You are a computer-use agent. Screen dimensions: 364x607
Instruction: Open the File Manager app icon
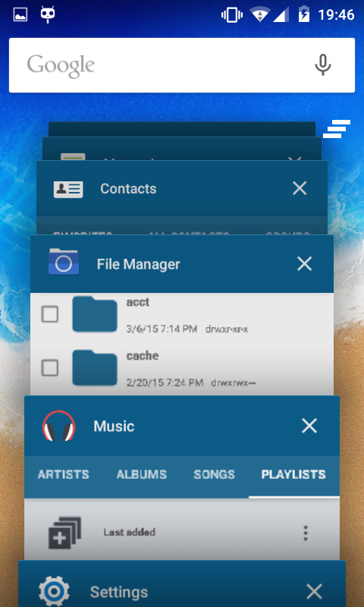[x=64, y=262]
